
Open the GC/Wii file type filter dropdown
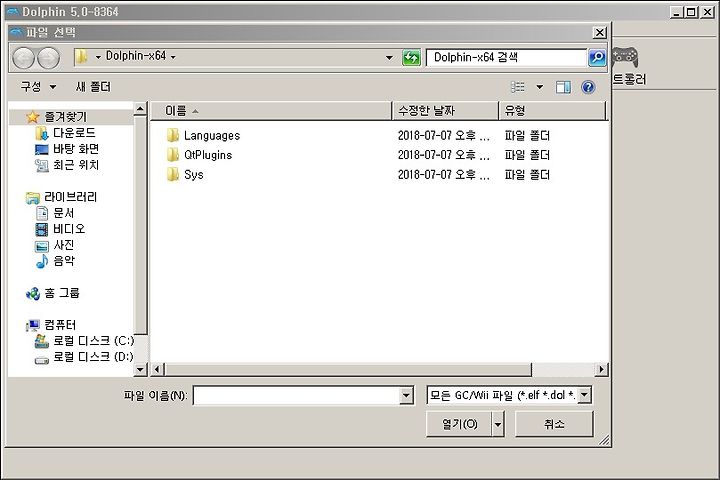pos(584,395)
